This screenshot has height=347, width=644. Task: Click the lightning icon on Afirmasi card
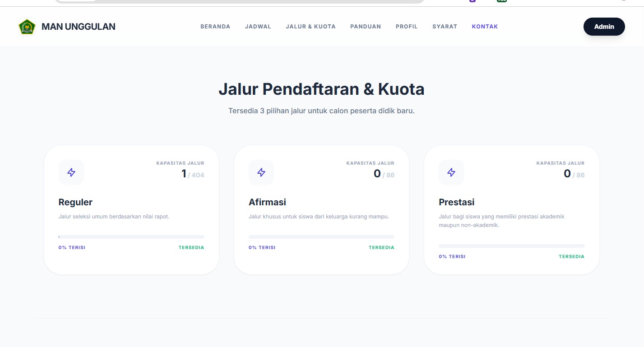261,172
